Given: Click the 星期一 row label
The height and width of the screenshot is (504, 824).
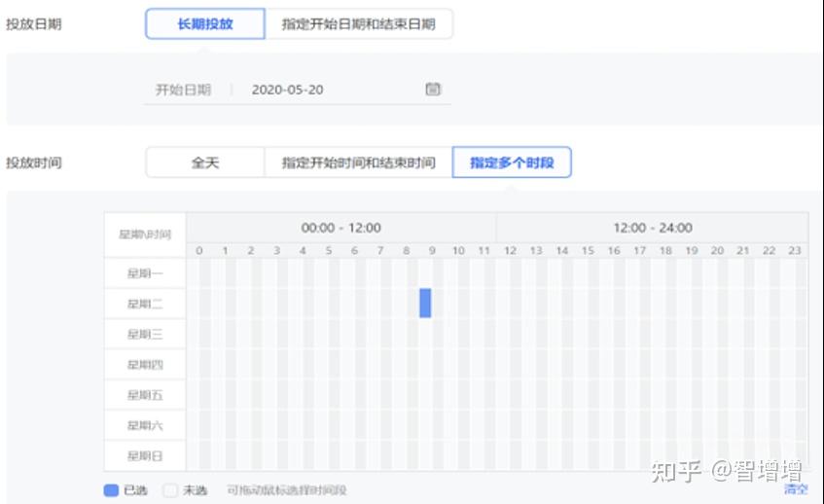Looking at the screenshot, I should 145,273.
